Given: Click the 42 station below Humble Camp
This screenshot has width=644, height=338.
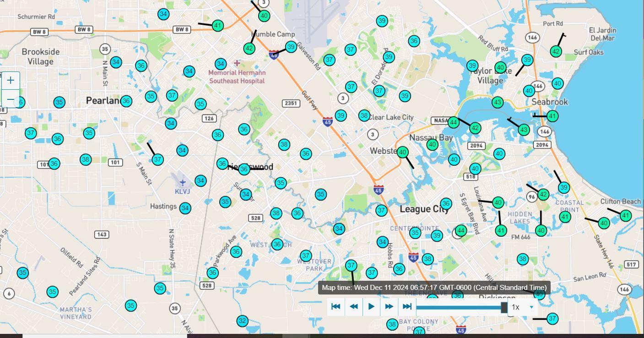Looking at the screenshot, I should point(249,48).
